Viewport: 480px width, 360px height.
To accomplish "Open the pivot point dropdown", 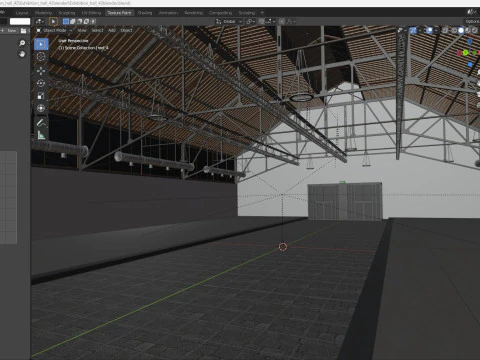I will tap(251, 21).
